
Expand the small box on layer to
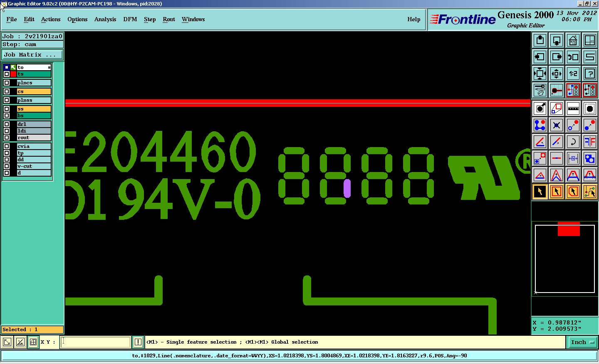(49, 67)
